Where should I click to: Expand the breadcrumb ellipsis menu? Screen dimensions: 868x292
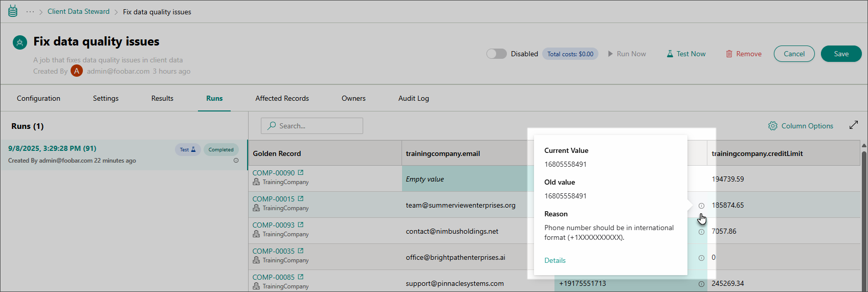click(30, 12)
